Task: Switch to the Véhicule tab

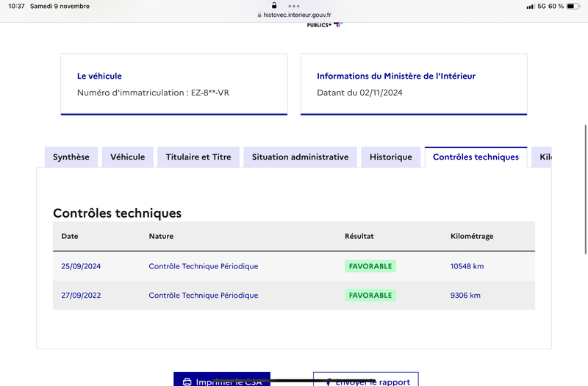Action: point(127,157)
